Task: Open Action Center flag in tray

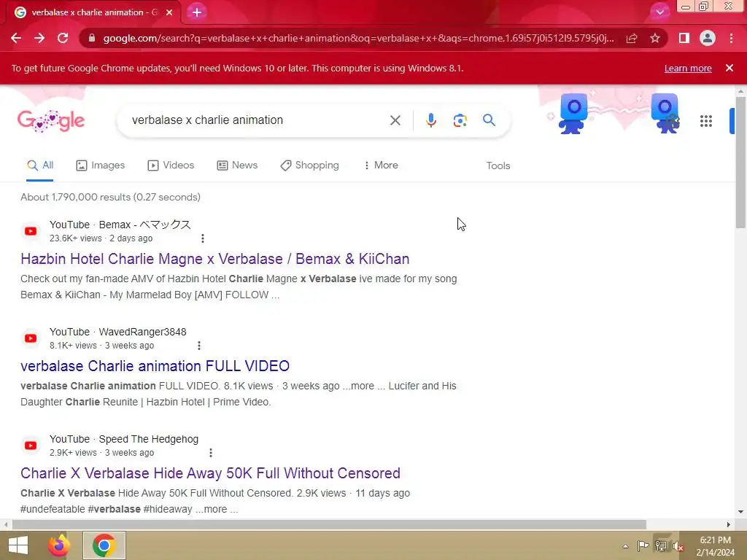Action: point(643,546)
